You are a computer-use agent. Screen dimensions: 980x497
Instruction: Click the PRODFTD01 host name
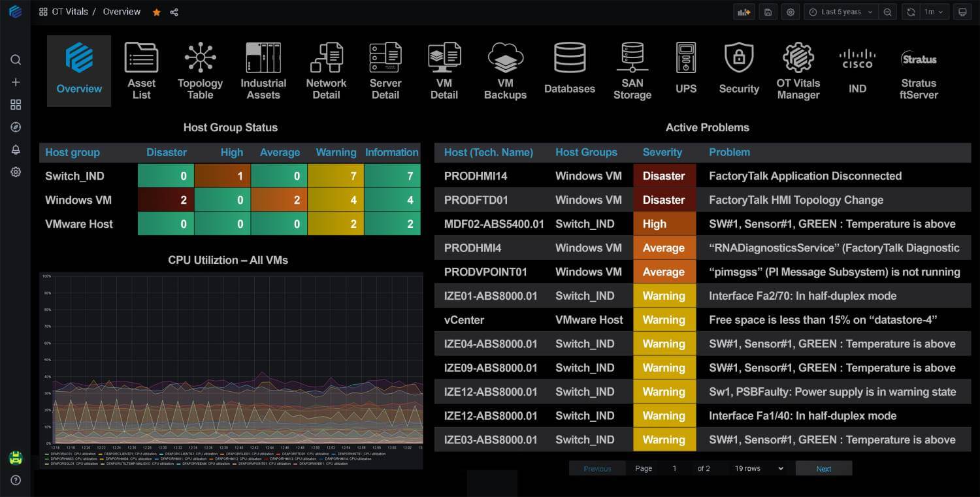pos(476,200)
